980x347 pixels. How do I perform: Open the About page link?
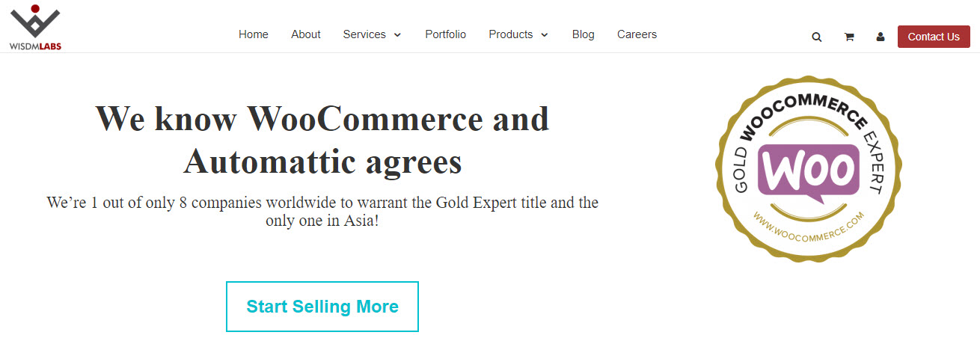[x=306, y=34]
